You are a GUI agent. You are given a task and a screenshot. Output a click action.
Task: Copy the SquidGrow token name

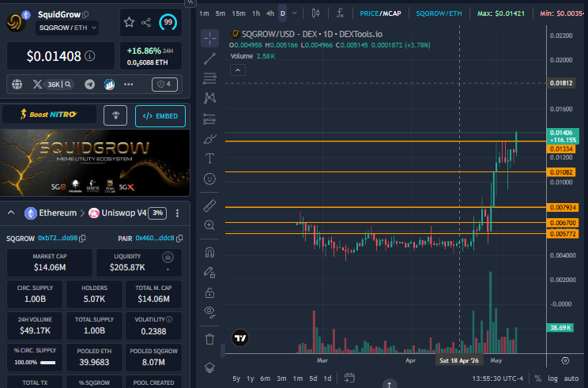pos(85,15)
